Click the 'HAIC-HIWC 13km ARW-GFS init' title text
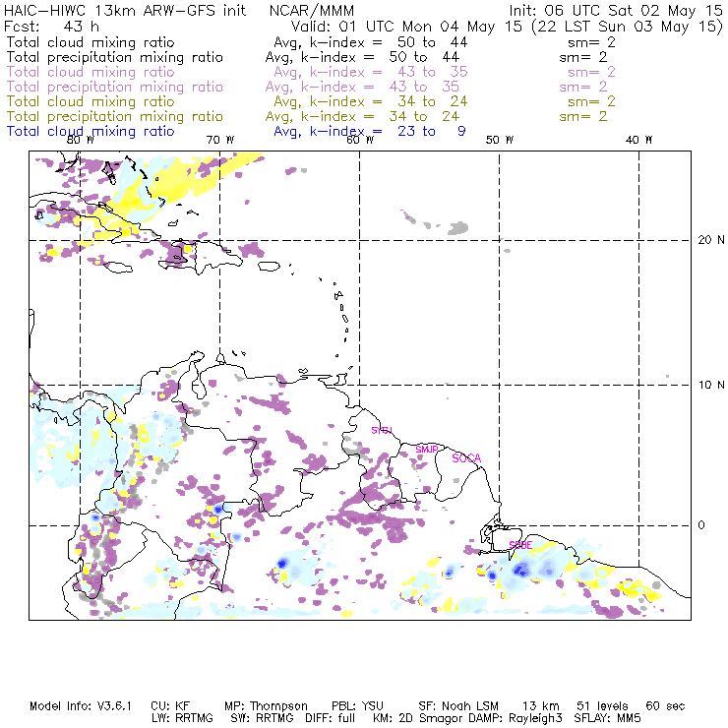 pyautogui.click(x=125, y=10)
